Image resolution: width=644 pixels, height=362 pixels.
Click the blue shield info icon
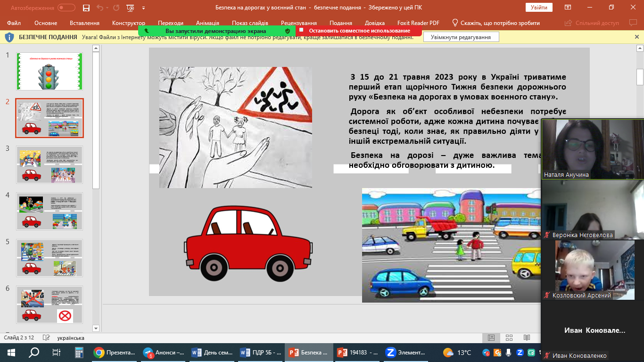coord(9,37)
